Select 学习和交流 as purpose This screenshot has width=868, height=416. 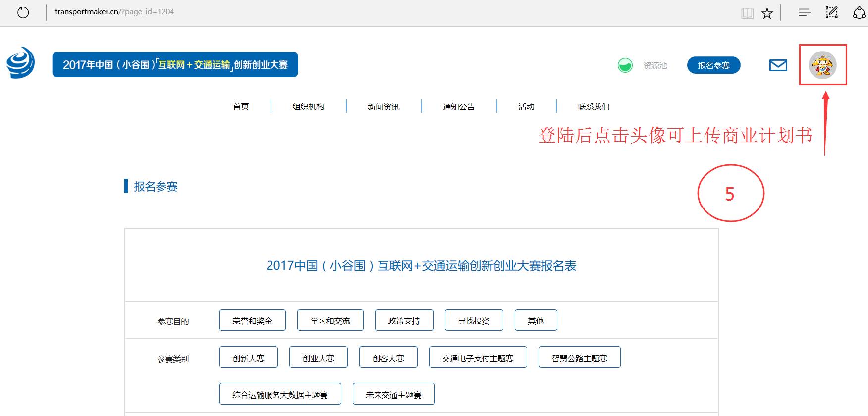tap(330, 320)
